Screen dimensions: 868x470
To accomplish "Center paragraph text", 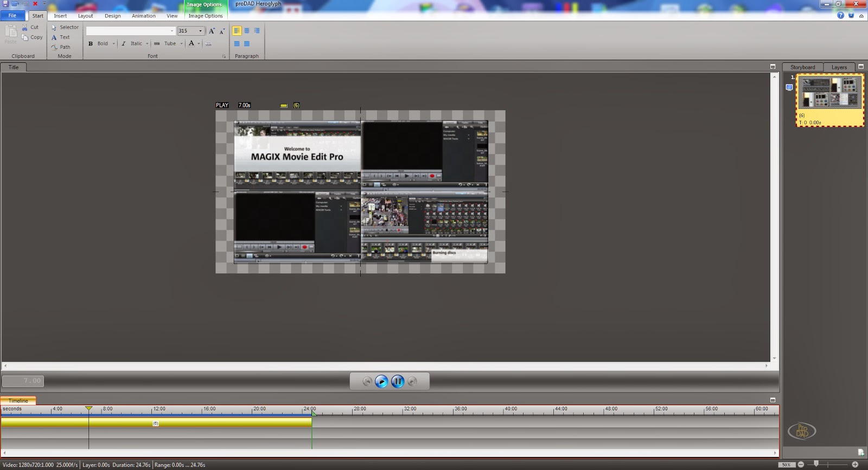I will 247,31.
